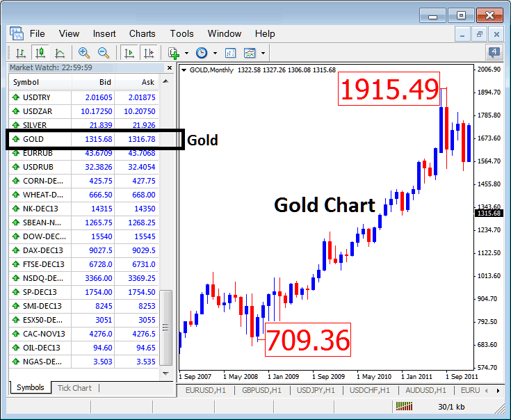Image resolution: width=511 pixels, height=420 pixels.
Task: Select the GOLD symbol row
Action: [83, 139]
